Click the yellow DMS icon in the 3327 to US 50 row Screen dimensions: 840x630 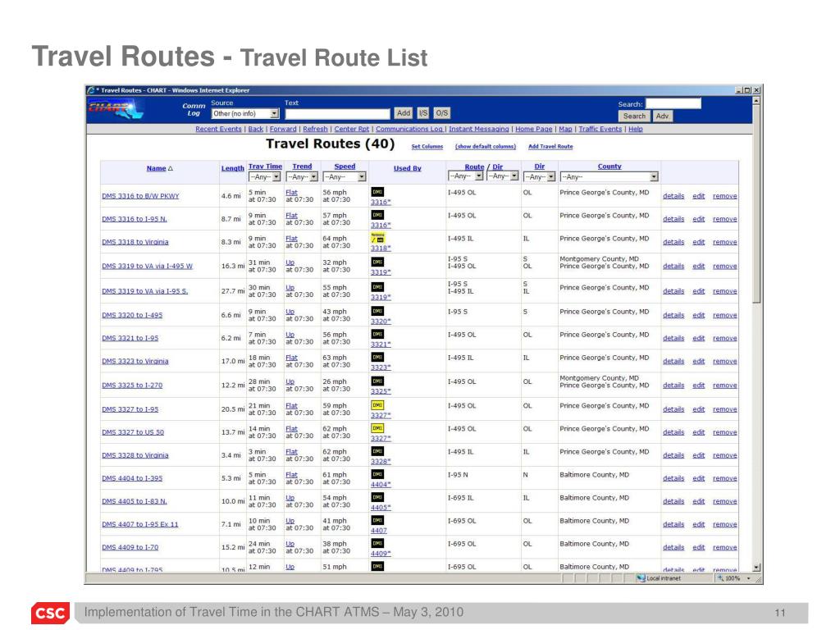(377, 428)
